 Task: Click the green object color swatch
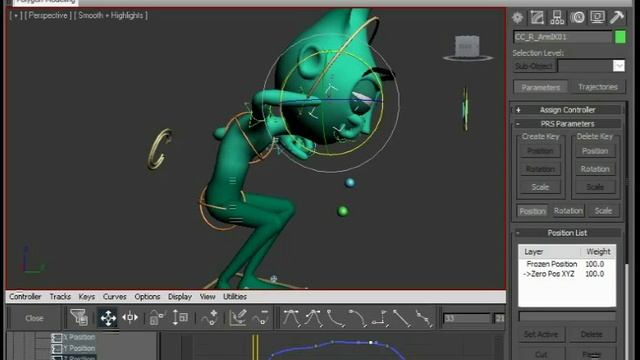620,37
